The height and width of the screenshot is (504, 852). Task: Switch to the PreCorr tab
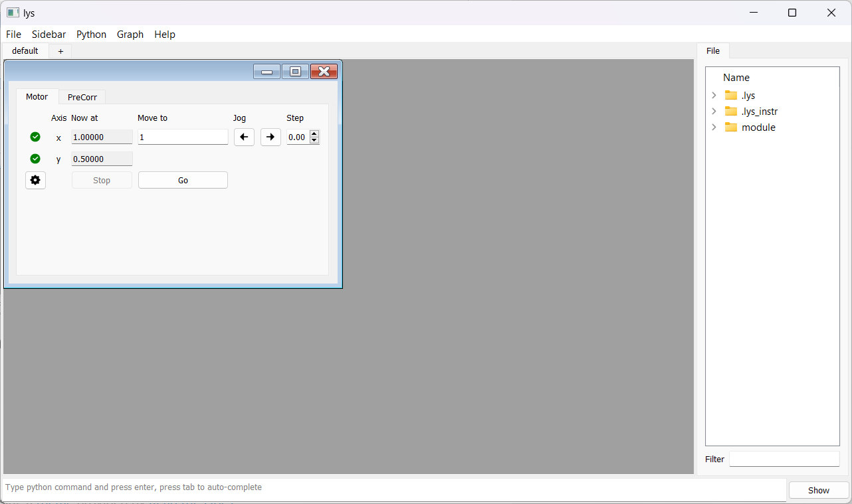pos(82,97)
